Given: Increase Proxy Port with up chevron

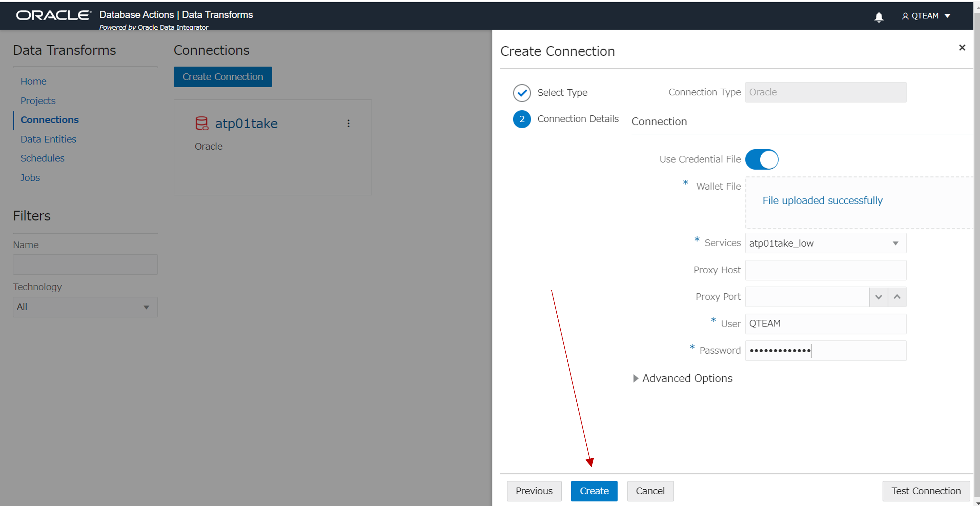Looking at the screenshot, I should [x=897, y=297].
